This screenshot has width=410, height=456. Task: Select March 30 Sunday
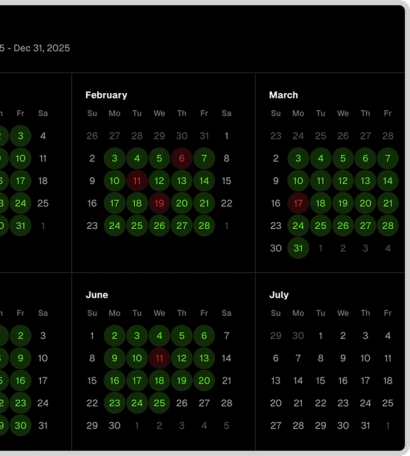pyautogui.click(x=276, y=248)
